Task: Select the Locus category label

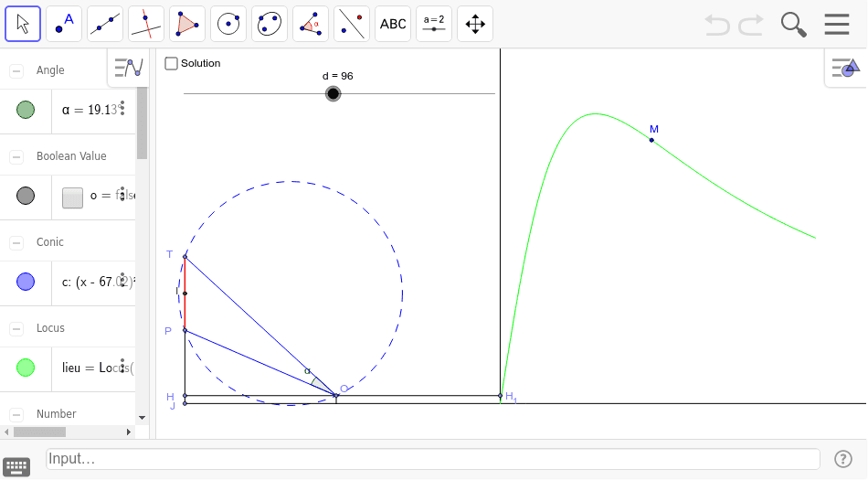Action: (x=50, y=327)
